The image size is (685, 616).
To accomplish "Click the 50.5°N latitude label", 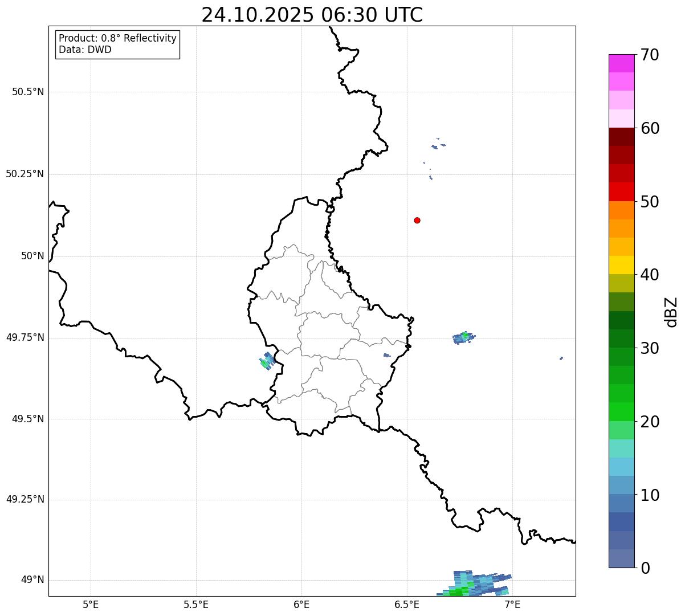I will pos(28,92).
